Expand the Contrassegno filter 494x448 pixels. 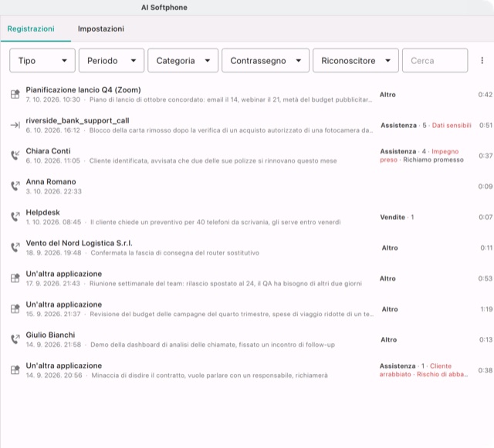[266, 60]
